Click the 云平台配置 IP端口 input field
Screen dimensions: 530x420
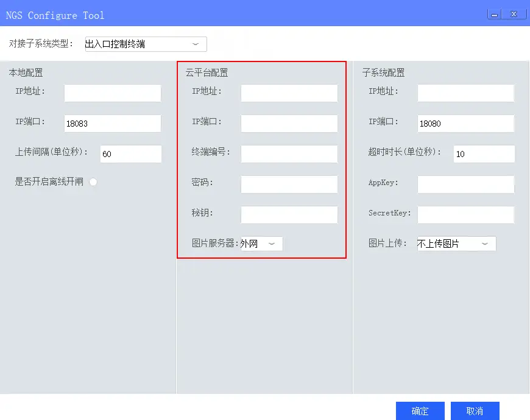[289, 124]
